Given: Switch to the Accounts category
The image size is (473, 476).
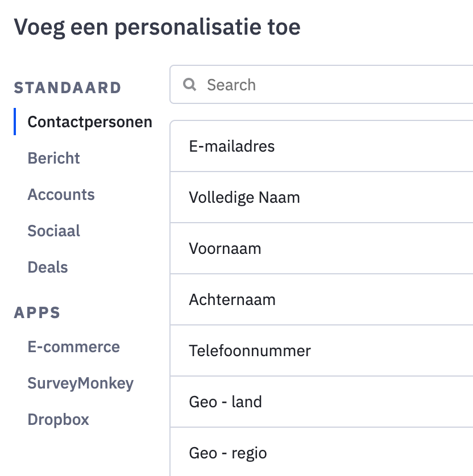Looking at the screenshot, I should pyautogui.click(x=61, y=195).
